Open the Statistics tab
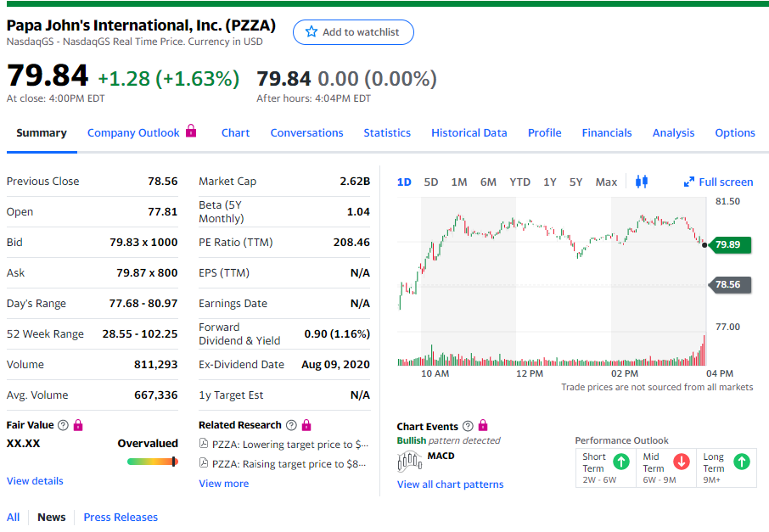This screenshot has width=769, height=532. [x=387, y=133]
